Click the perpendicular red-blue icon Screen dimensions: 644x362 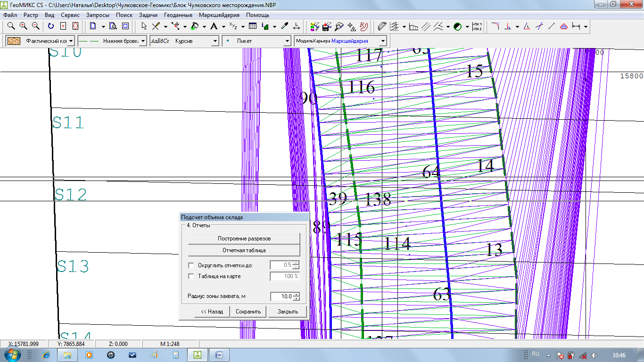click(508, 26)
